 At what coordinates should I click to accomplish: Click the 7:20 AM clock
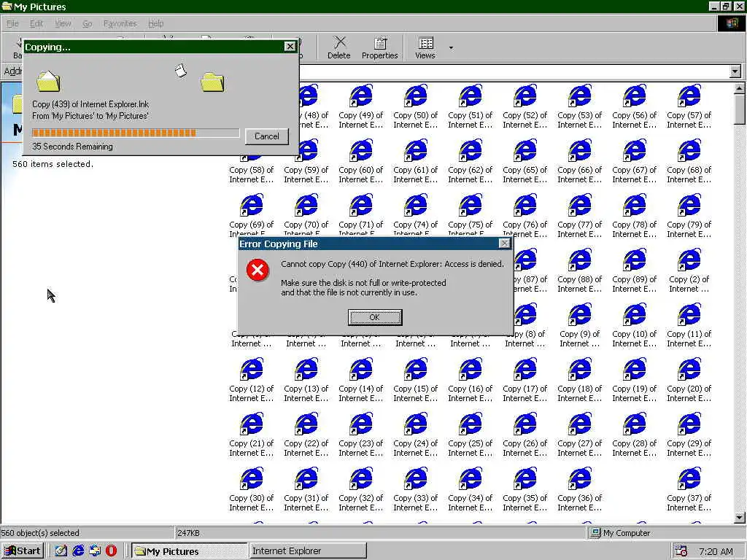tap(716, 551)
